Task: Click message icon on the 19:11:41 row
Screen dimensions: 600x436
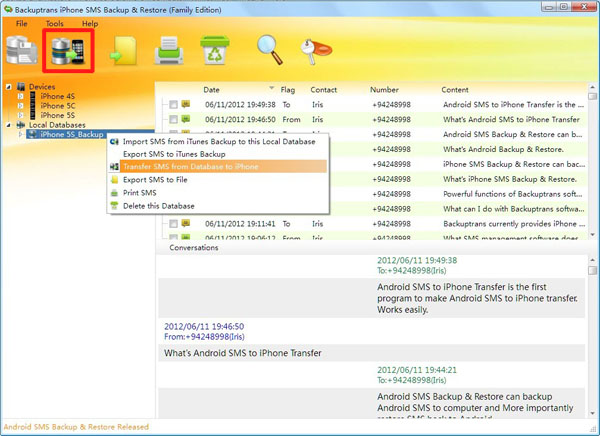Action: (x=186, y=223)
